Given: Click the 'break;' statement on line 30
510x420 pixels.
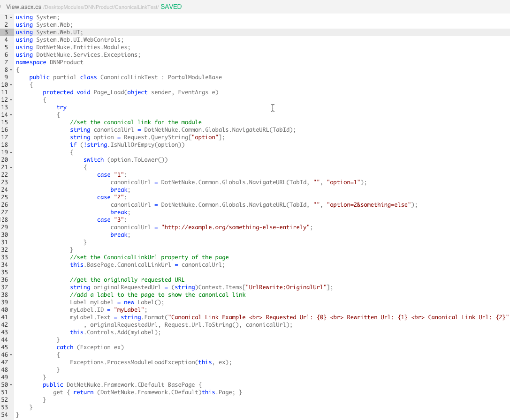Looking at the screenshot, I should click(x=120, y=235).
